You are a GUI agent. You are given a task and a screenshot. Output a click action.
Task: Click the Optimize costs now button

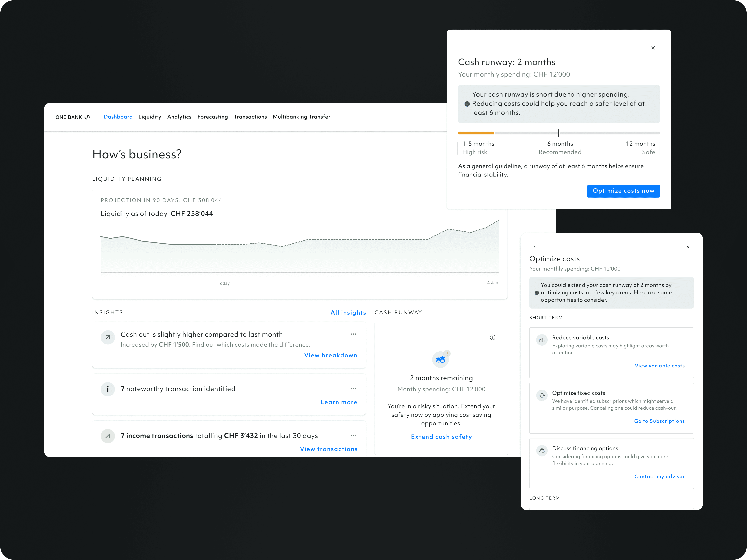pyautogui.click(x=623, y=191)
